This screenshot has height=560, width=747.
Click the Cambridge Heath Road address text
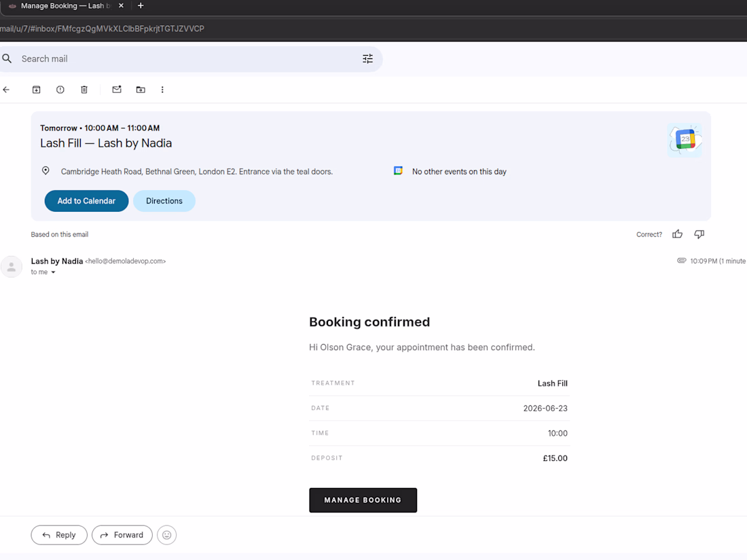coord(197,172)
